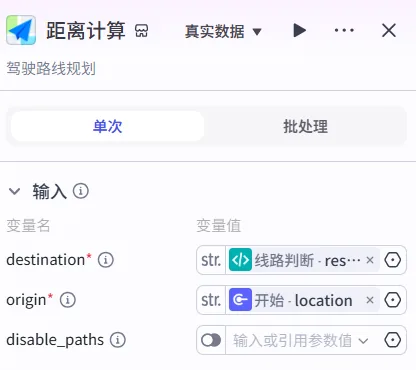Open variable picker hexagon for disable_paths

(393, 340)
